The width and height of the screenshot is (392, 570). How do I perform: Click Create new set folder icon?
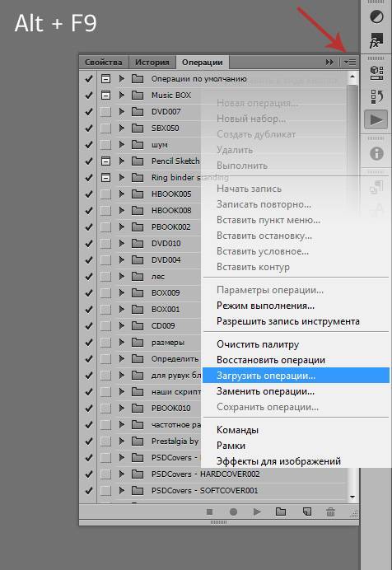click(281, 512)
